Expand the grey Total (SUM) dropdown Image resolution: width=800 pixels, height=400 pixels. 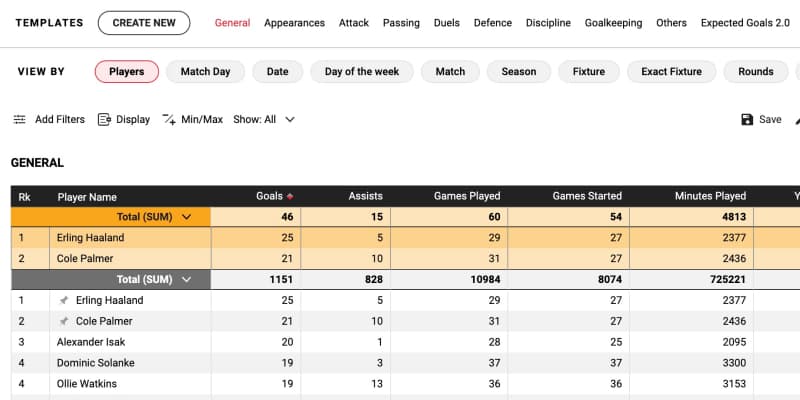(186, 280)
